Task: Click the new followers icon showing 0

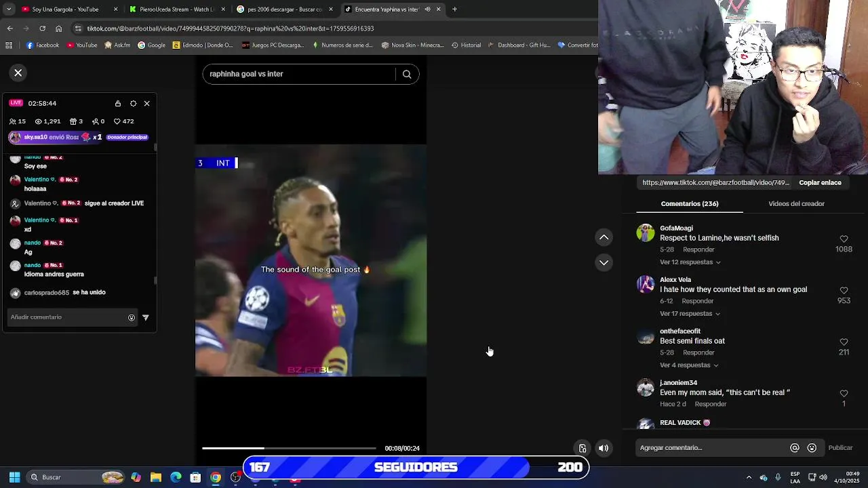Action: pyautogui.click(x=96, y=121)
